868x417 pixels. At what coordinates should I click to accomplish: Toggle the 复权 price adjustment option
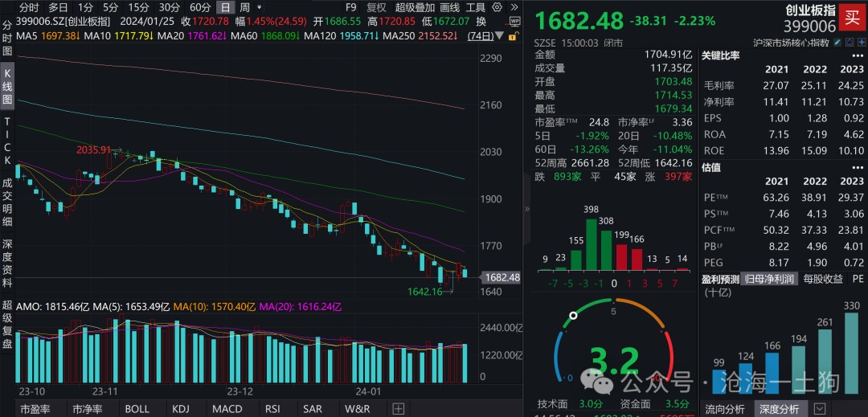[376, 7]
